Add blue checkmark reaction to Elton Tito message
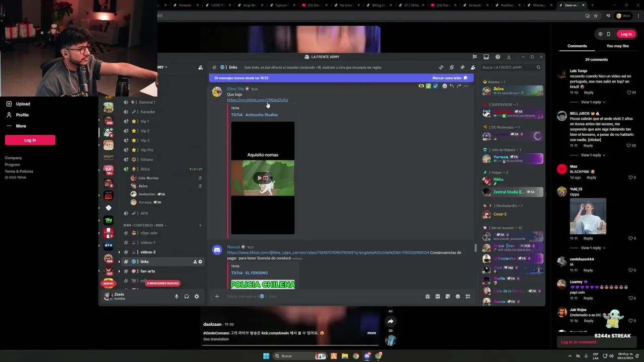644x362 pixels. (435, 86)
